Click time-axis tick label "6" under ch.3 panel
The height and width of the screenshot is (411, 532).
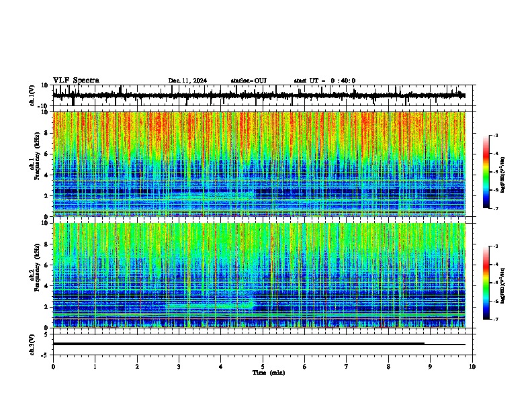tap(305, 367)
